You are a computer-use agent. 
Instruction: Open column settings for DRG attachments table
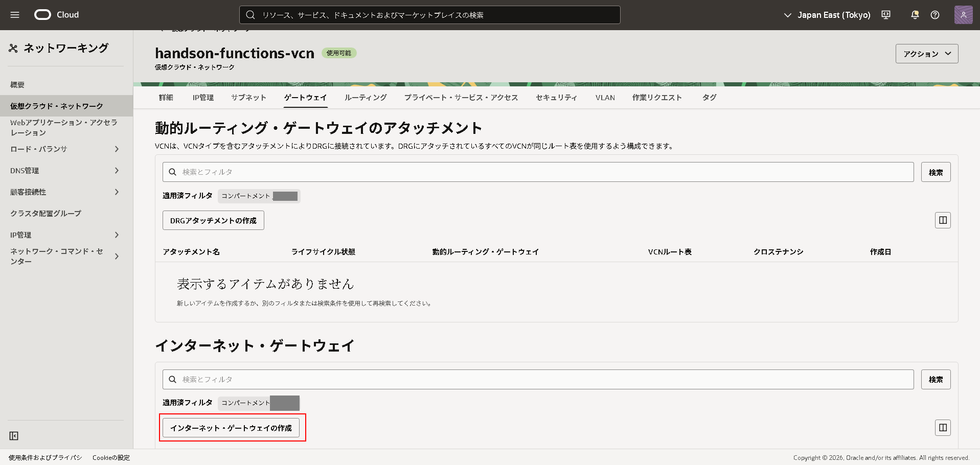(943, 220)
